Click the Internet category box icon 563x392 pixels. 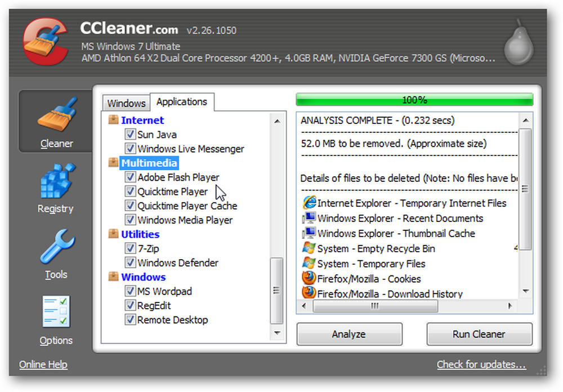(x=114, y=119)
